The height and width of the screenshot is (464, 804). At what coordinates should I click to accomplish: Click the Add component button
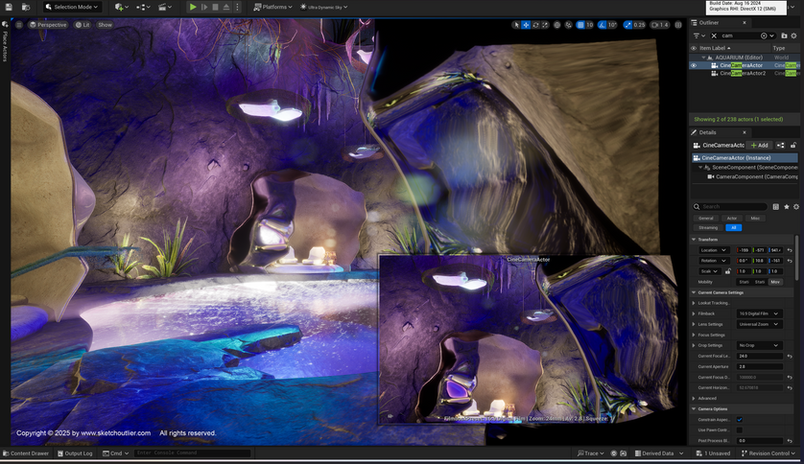(x=759, y=145)
